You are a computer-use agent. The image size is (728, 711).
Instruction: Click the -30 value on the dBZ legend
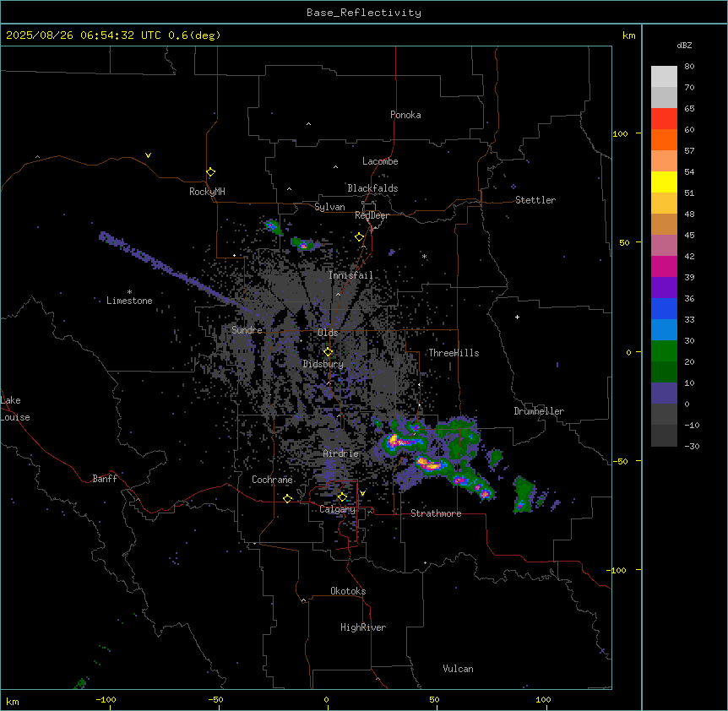coord(692,447)
